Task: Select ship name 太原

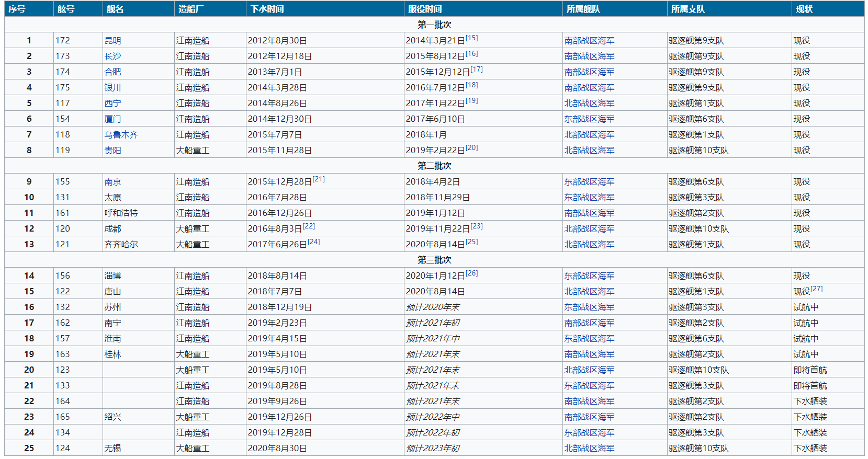Action: 112,198
